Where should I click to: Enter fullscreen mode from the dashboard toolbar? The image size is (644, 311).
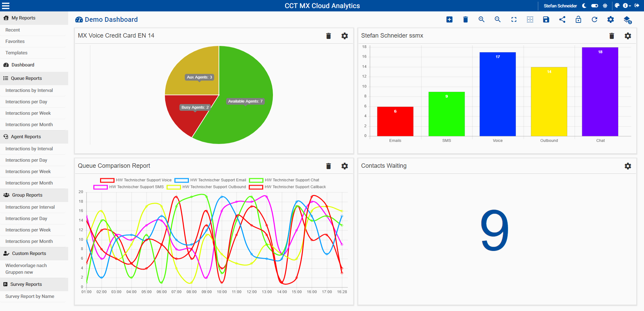tap(514, 19)
